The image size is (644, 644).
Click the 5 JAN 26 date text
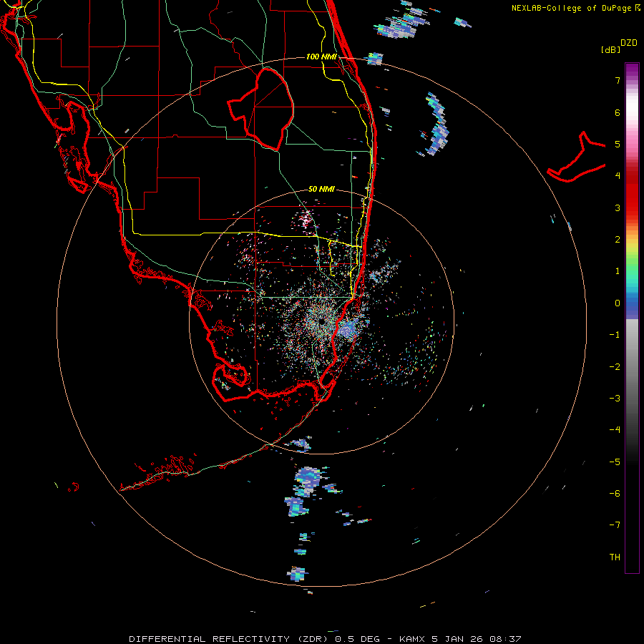[x=457, y=639]
